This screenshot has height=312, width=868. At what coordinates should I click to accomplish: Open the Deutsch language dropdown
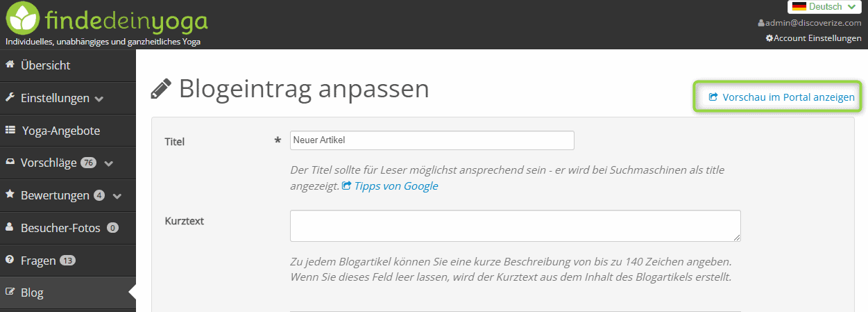pyautogui.click(x=825, y=7)
